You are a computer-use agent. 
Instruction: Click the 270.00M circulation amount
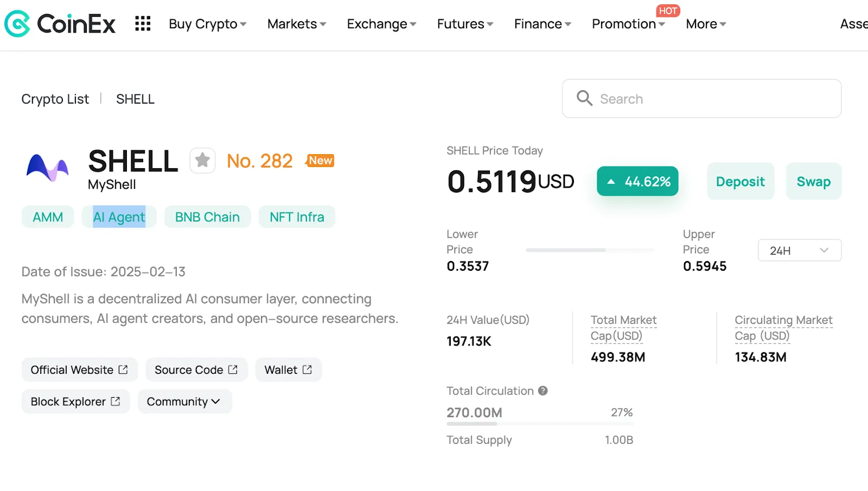[x=474, y=412]
